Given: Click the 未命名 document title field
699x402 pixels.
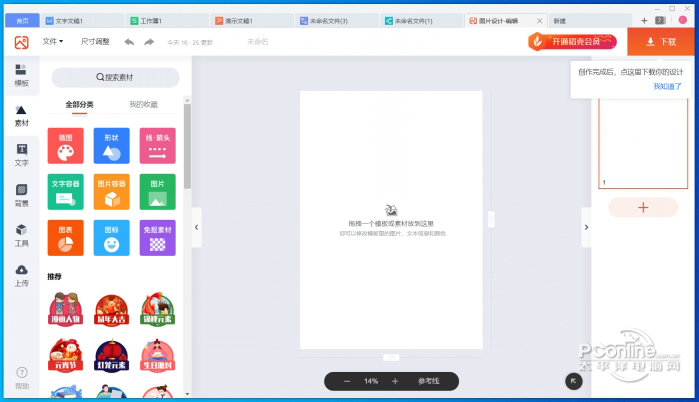Looking at the screenshot, I should 258,42.
